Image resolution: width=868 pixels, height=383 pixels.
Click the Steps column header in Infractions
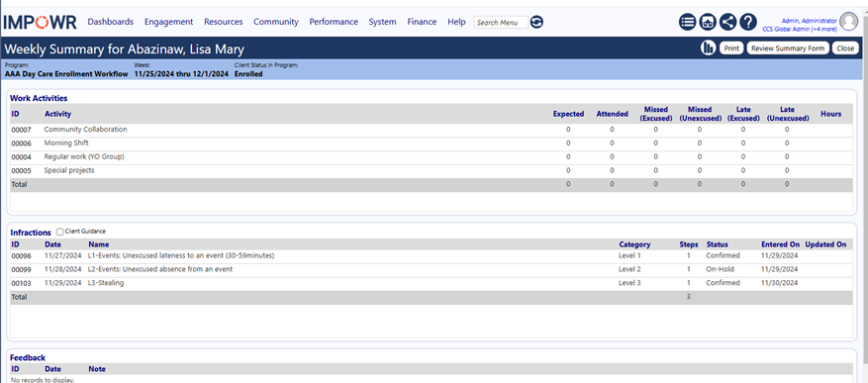(689, 244)
